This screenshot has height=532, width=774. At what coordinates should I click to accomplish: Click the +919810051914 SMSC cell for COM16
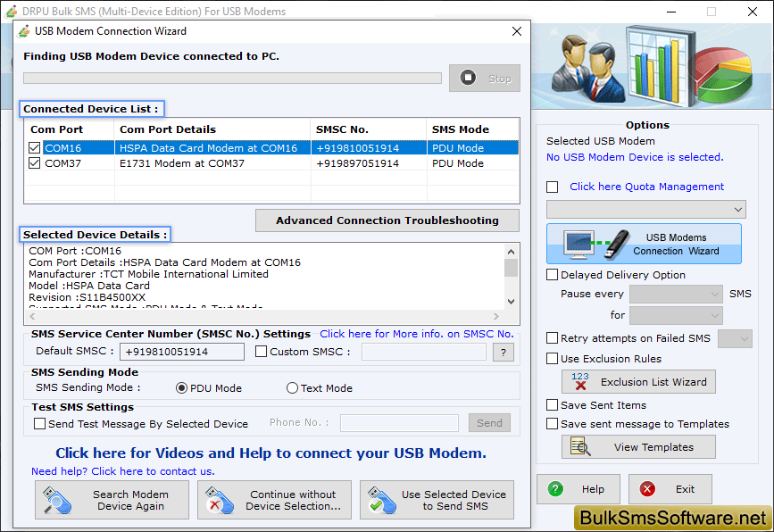pyautogui.click(x=369, y=148)
